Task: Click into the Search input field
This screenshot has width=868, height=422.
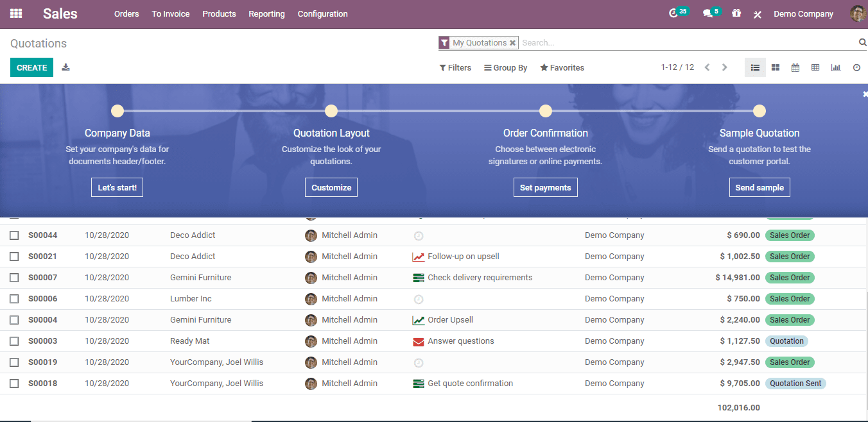Action: pyautogui.click(x=687, y=43)
